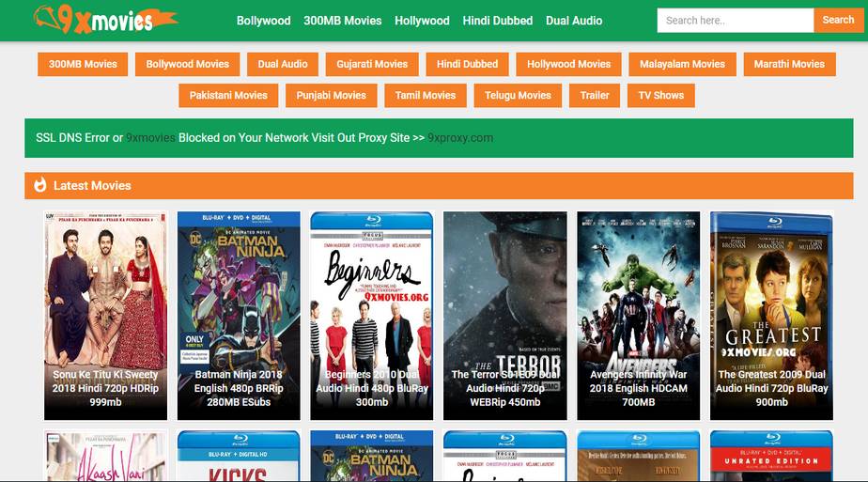The width and height of the screenshot is (868, 482).
Task: Go to Hollywood in the top navigation
Action: click(422, 21)
